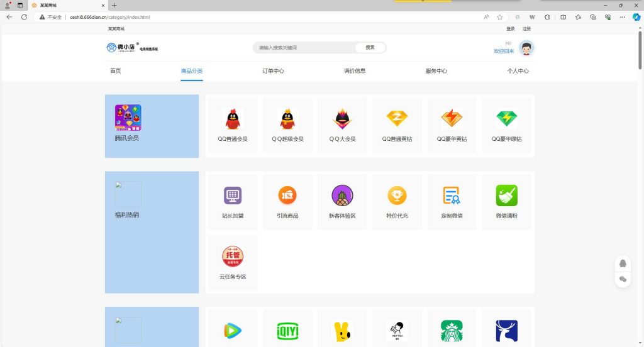Screen dimensions: 644x347
Task: Open the 订单中心 navigation tab
Action: point(273,70)
